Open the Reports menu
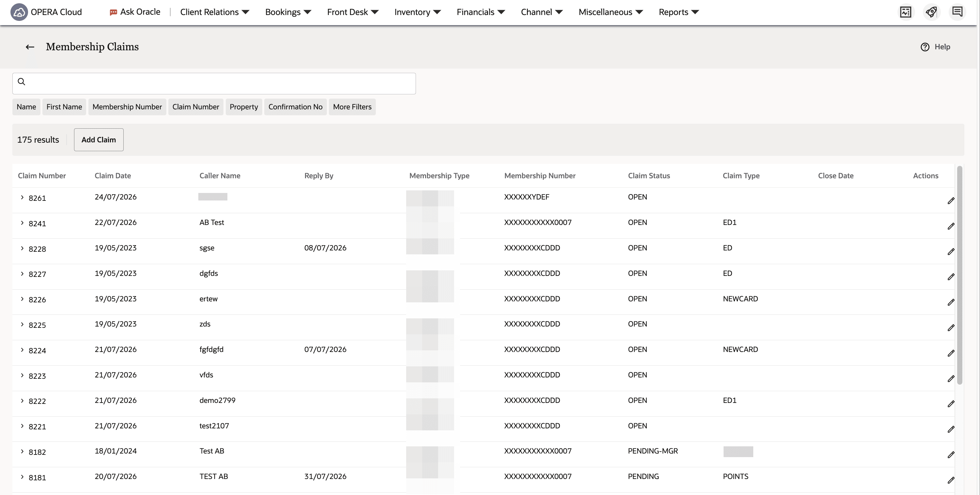This screenshot has height=495, width=980. (x=679, y=12)
